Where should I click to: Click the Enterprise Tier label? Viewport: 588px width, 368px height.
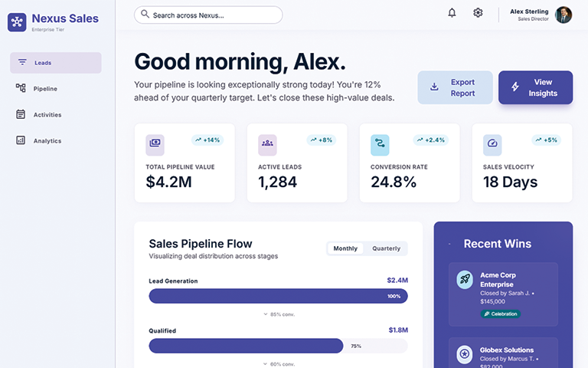click(48, 30)
